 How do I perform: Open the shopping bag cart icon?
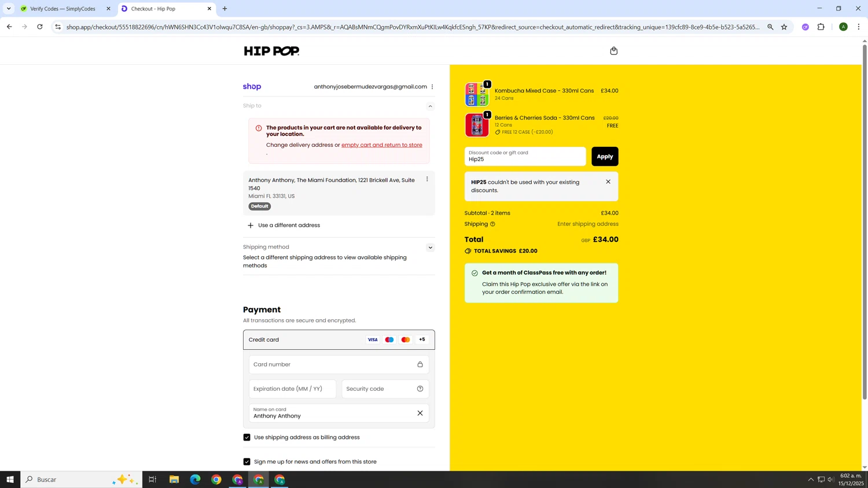click(x=614, y=51)
